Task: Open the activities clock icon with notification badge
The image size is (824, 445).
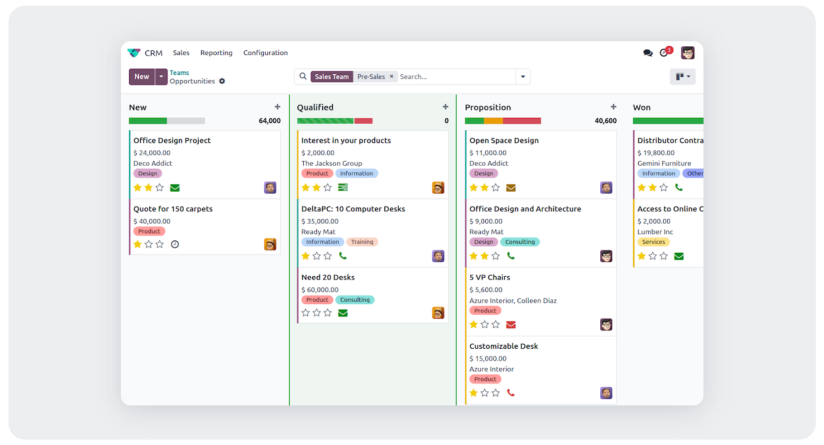Action: point(664,53)
